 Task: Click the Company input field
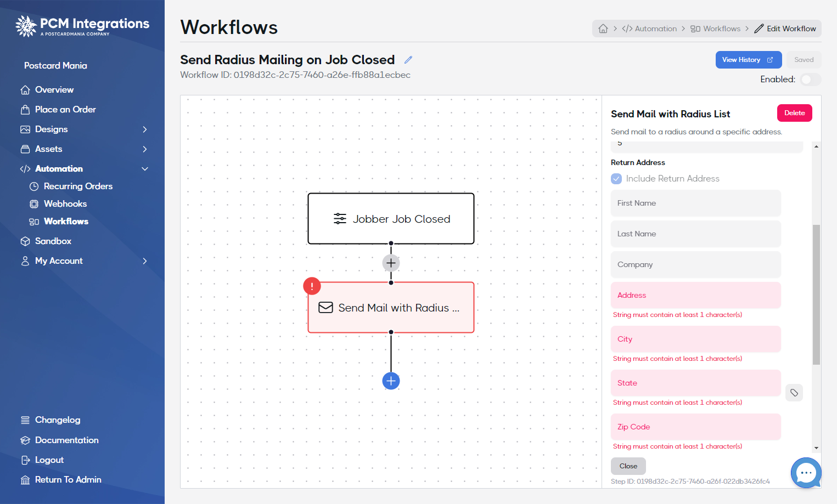(x=695, y=264)
